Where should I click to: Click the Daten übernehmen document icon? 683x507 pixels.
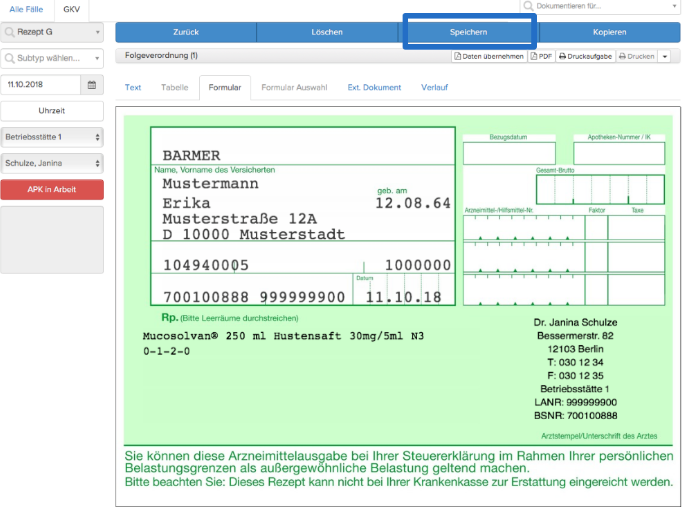coord(457,56)
